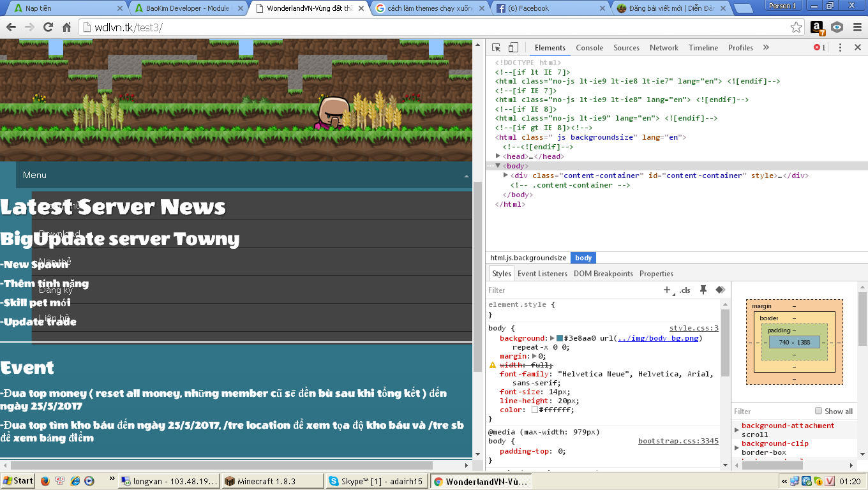This screenshot has height=490, width=868.
Task: Expand the head element node
Action: point(499,156)
